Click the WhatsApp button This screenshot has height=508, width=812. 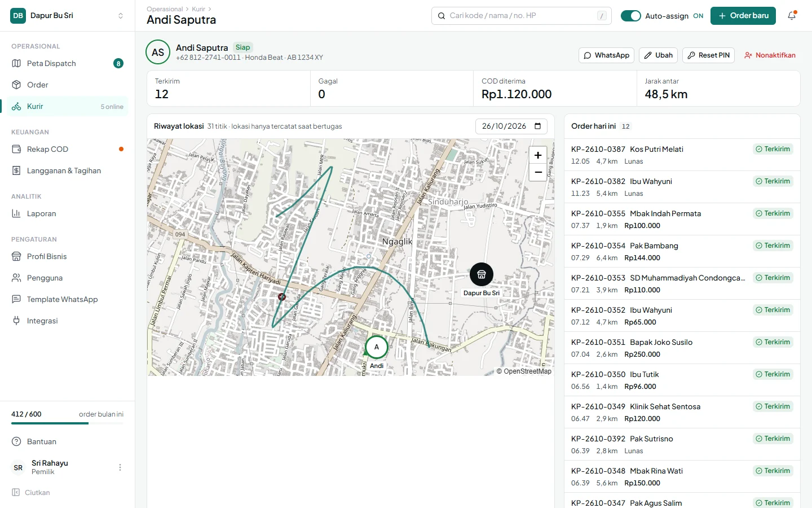(606, 55)
